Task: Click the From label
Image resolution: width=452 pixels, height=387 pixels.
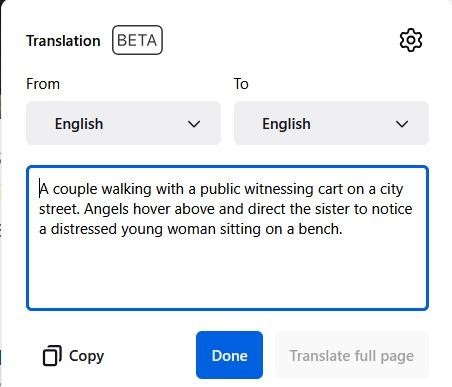Action: tap(43, 84)
